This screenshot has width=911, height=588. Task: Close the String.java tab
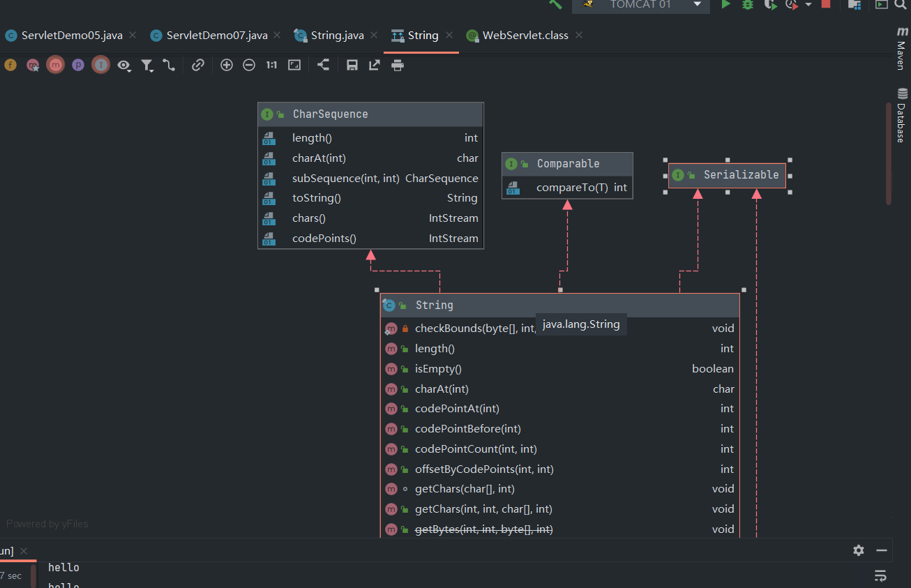[372, 35]
